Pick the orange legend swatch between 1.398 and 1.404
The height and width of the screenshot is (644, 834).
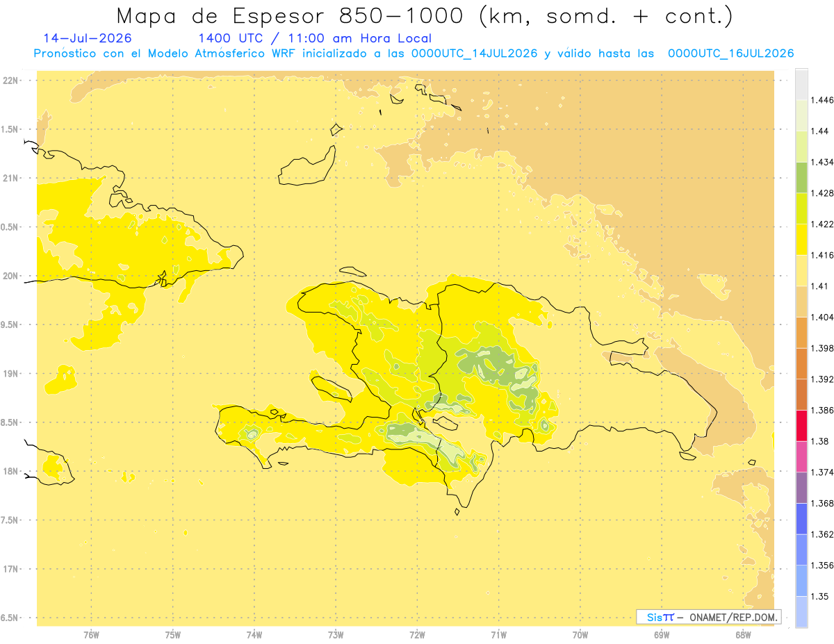802,332
